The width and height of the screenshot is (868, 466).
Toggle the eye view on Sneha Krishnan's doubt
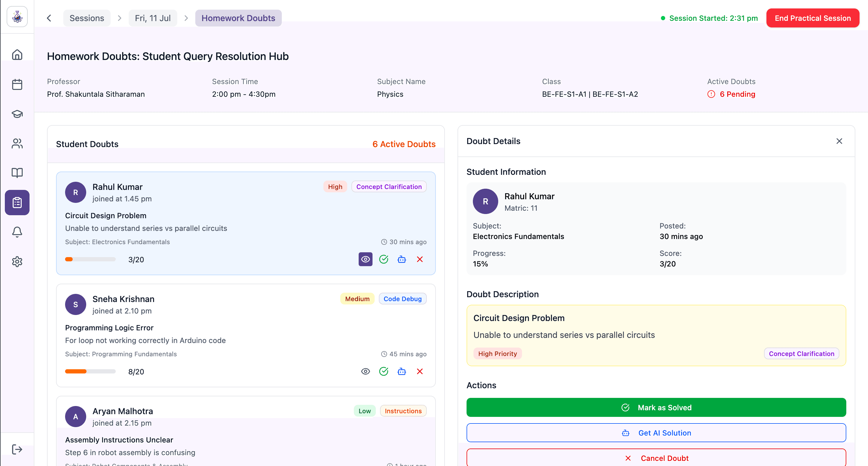click(366, 371)
